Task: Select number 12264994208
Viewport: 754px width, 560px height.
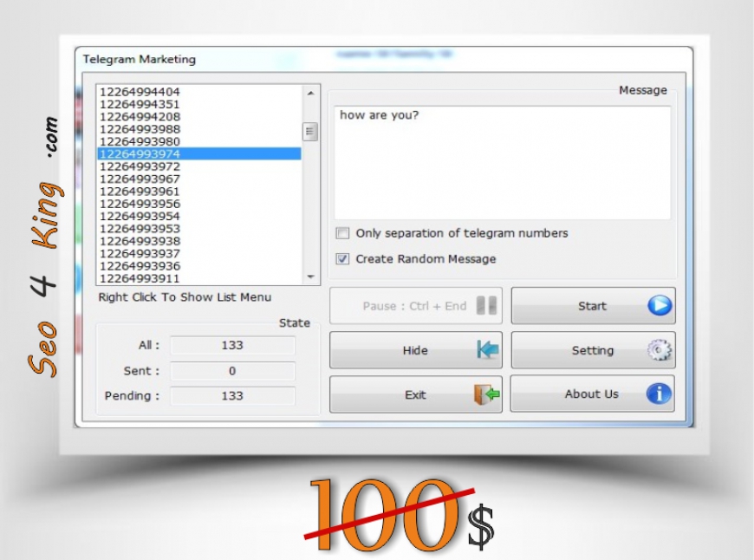Action: [x=199, y=117]
